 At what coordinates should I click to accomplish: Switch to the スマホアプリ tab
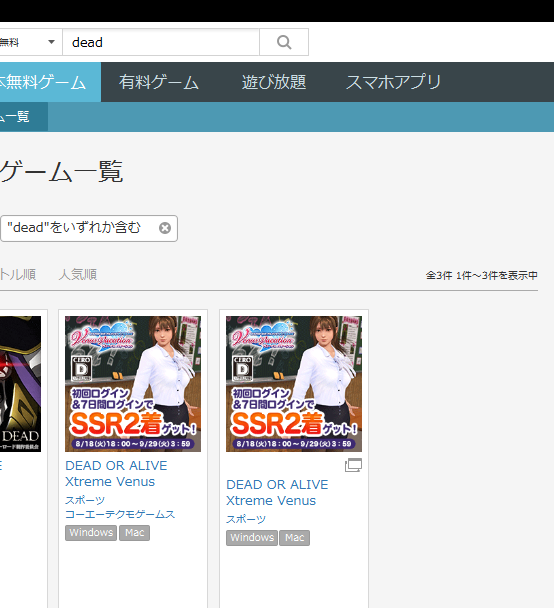393,82
